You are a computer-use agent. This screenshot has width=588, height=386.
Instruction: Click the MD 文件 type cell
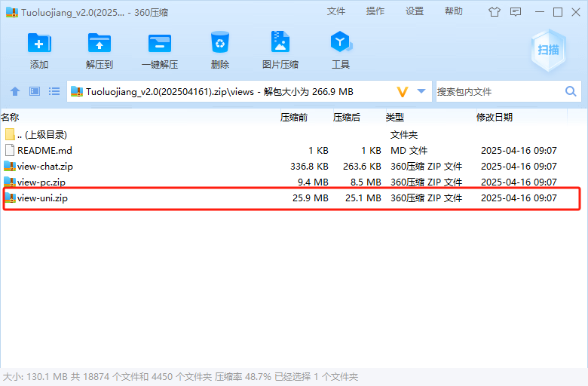coord(409,151)
